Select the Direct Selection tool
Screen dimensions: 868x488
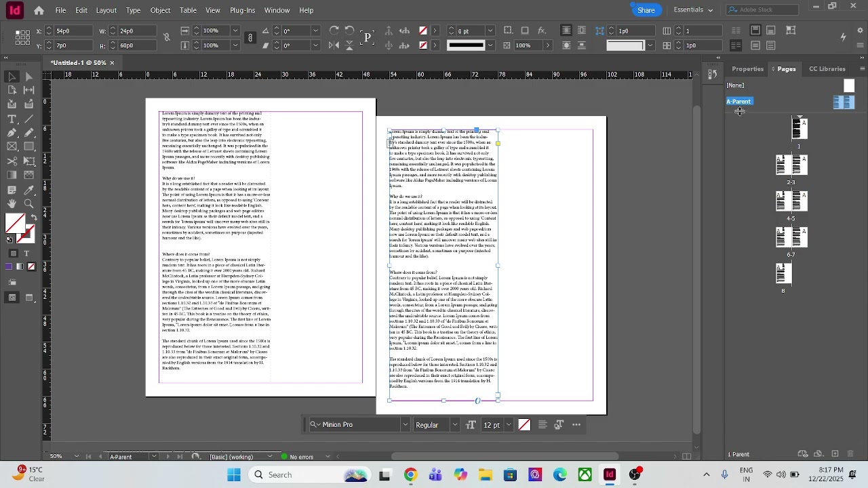point(29,77)
